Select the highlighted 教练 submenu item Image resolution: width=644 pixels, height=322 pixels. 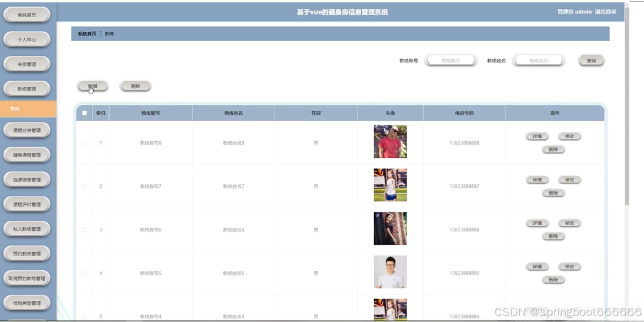coord(28,109)
